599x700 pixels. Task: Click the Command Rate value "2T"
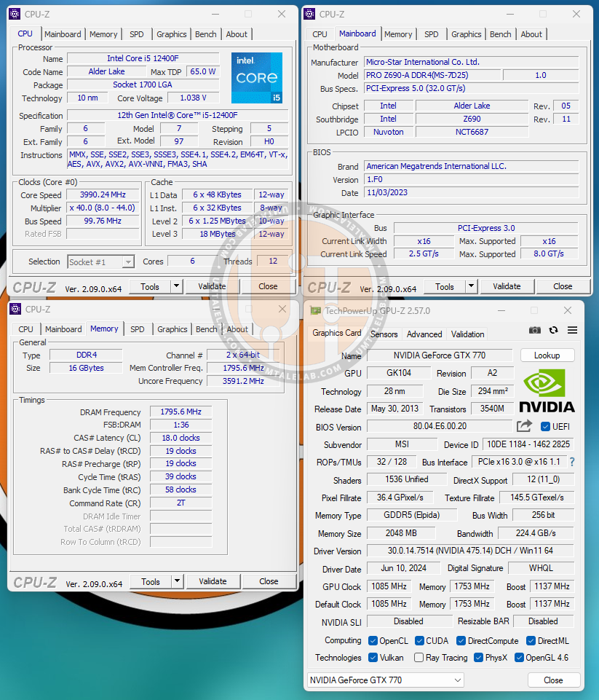tap(181, 503)
